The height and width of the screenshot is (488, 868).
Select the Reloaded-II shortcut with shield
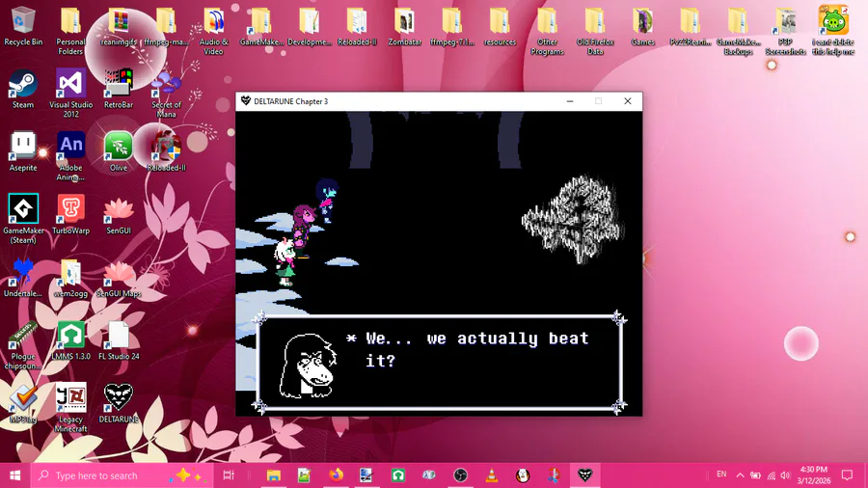tap(166, 151)
